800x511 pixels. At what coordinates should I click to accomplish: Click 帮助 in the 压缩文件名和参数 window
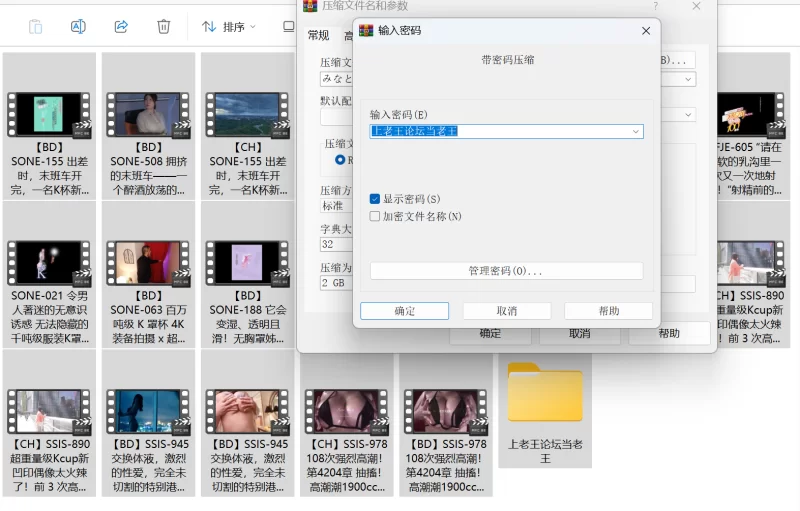tap(669, 334)
